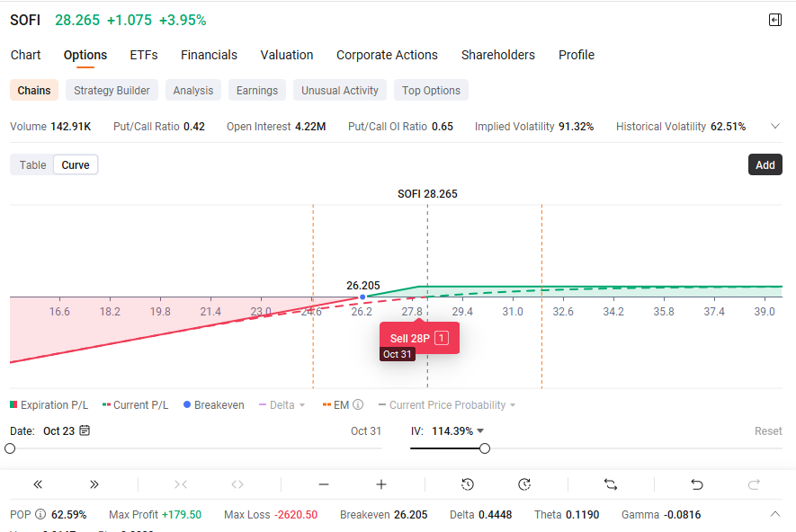Click the minus icon in bottom toolbar
The height and width of the screenshot is (532, 796).
click(x=324, y=484)
